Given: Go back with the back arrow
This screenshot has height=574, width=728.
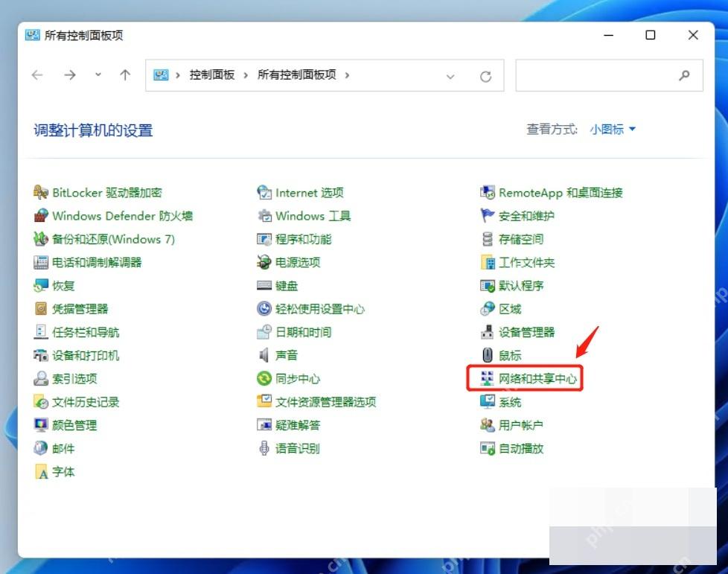Looking at the screenshot, I should pos(37,74).
